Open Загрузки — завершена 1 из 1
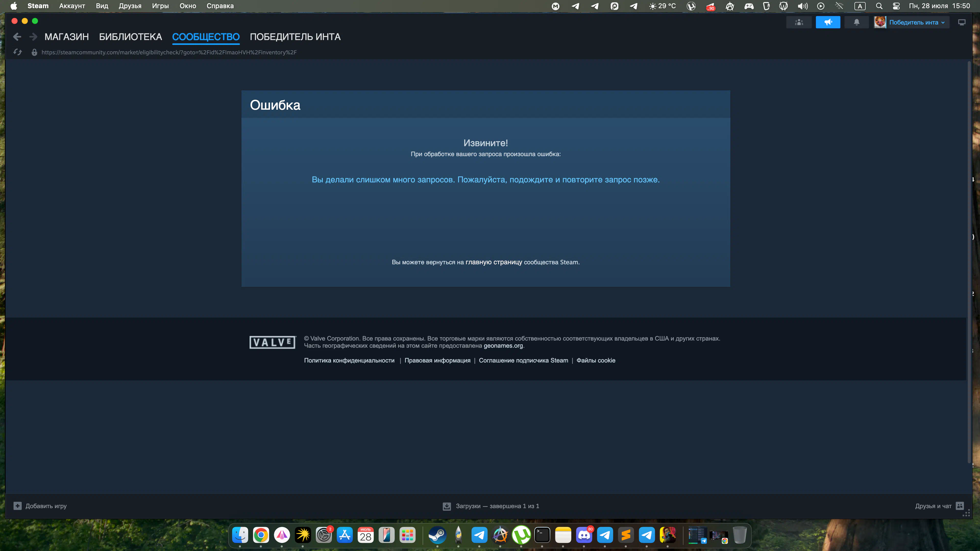This screenshot has height=551, width=980. point(497,506)
